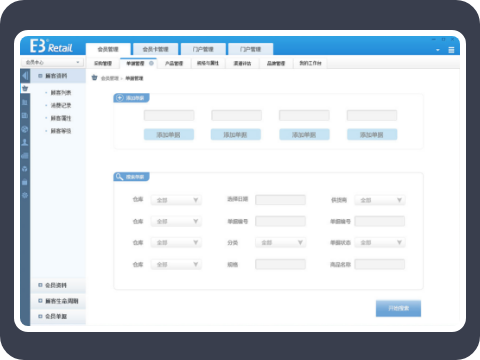
Task: Open 仓库 dropdown in the 分类 row
Action: point(176,242)
